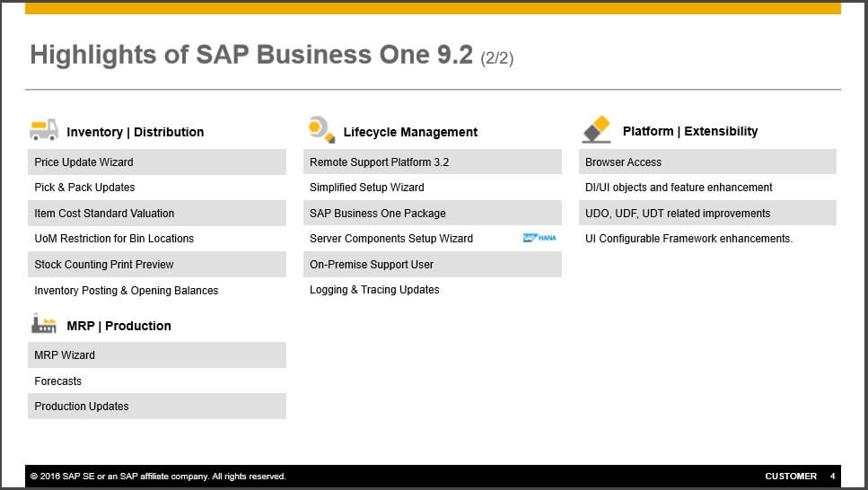Select the Inventory | Distribution heading
868x490 pixels.
tap(135, 132)
